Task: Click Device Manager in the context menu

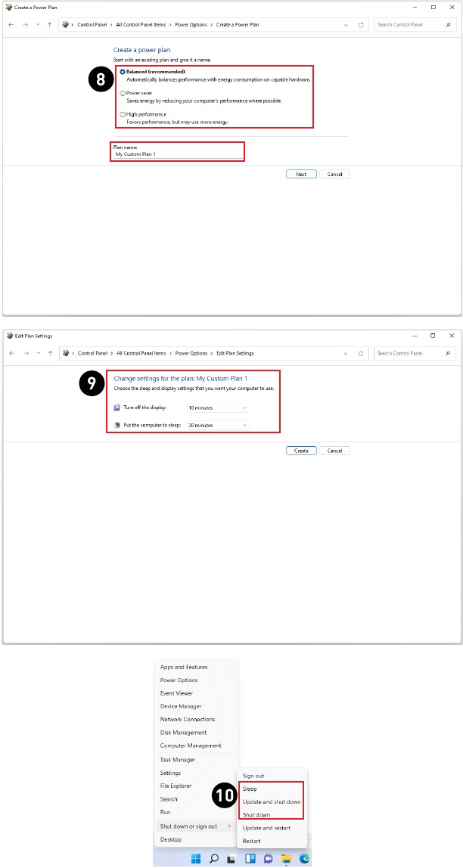Action: click(181, 706)
